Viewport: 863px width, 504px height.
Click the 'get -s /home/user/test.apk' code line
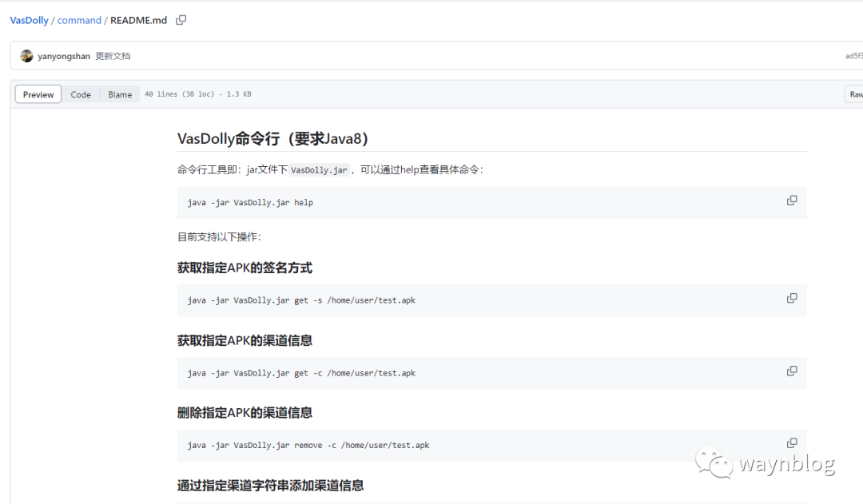tap(301, 300)
